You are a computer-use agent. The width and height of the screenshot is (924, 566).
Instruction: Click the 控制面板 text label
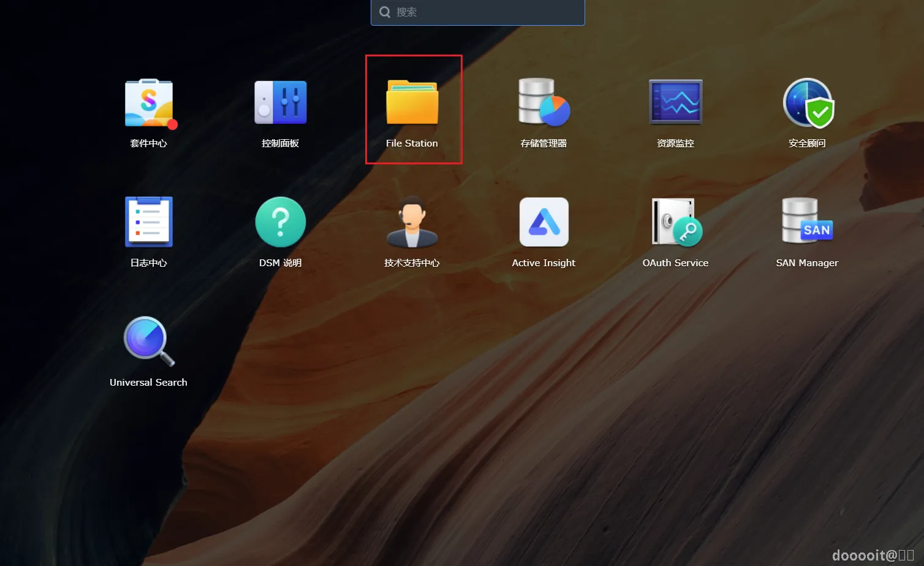tap(281, 143)
